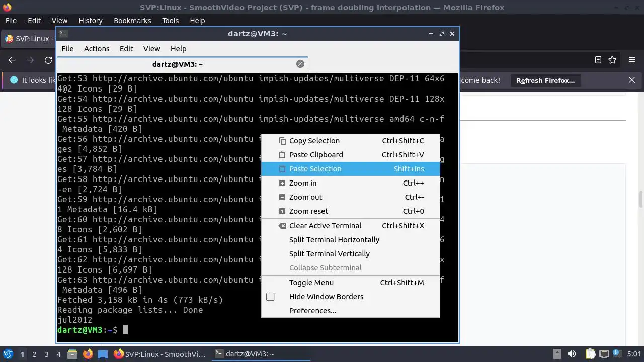Click the show desktop icon in the taskbar
The height and width of the screenshot is (362, 644).
point(103,354)
